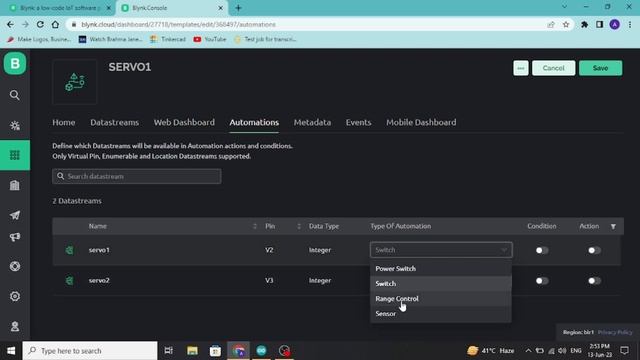
Task: Open Task View on the taskbar
Action: pyautogui.click(x=168, y=351)
